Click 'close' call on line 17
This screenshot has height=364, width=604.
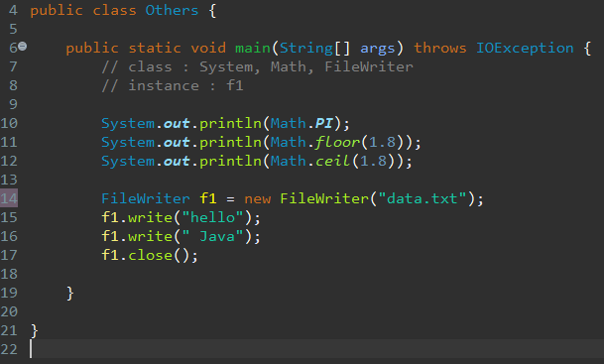(x=150, y=255)
